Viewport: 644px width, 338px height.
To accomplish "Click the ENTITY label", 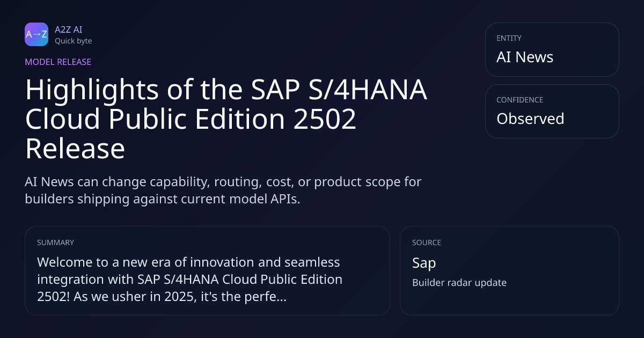I will coord(509,38).
